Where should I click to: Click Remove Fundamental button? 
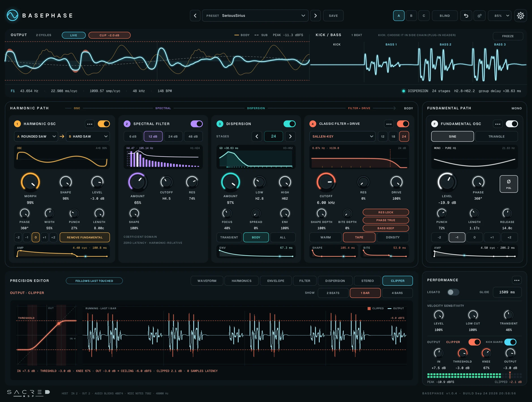click(85, 237)
